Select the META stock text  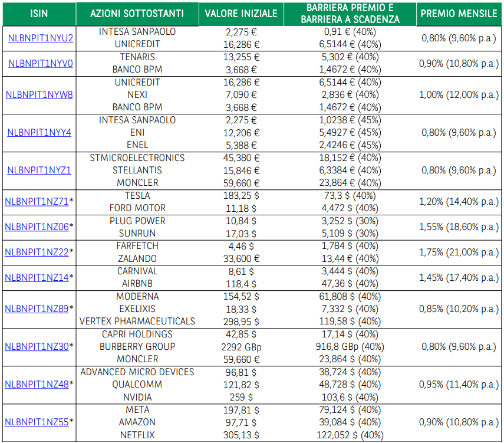tap(137, 409)
